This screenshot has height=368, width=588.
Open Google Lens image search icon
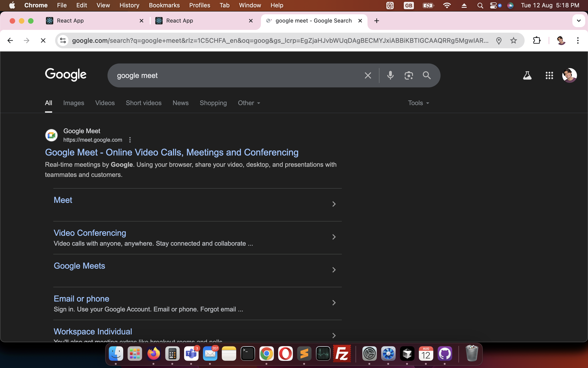coord(409,75)
